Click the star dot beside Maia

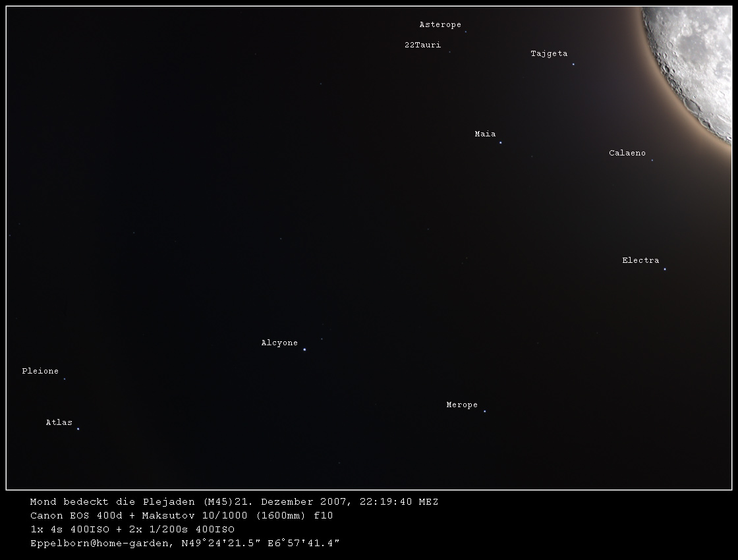pyautogui.click(x=500, y=142)
